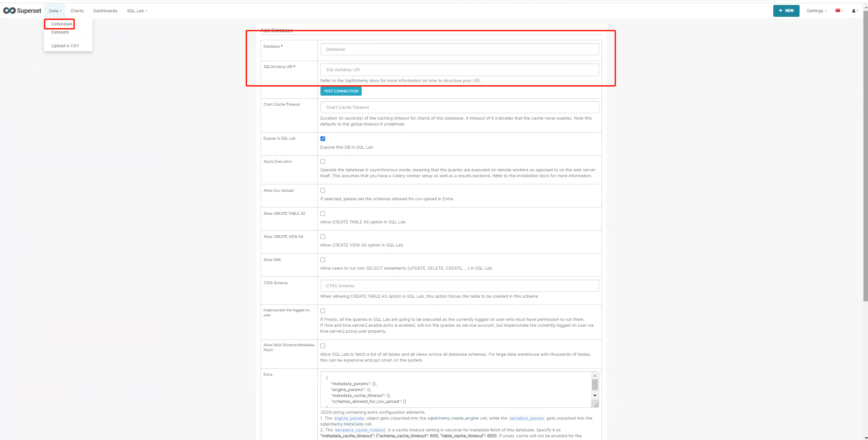Click the Extra textarea scrollbar thumb

pos(595,385)
